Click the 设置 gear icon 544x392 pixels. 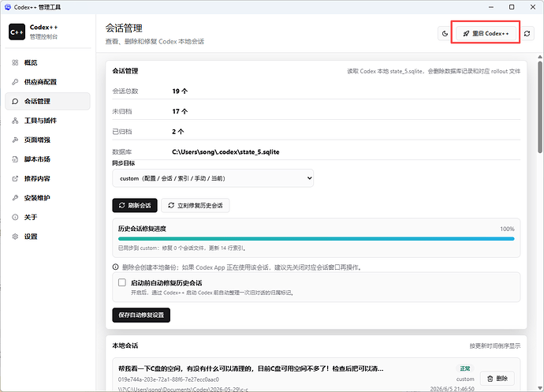(15, 237)
